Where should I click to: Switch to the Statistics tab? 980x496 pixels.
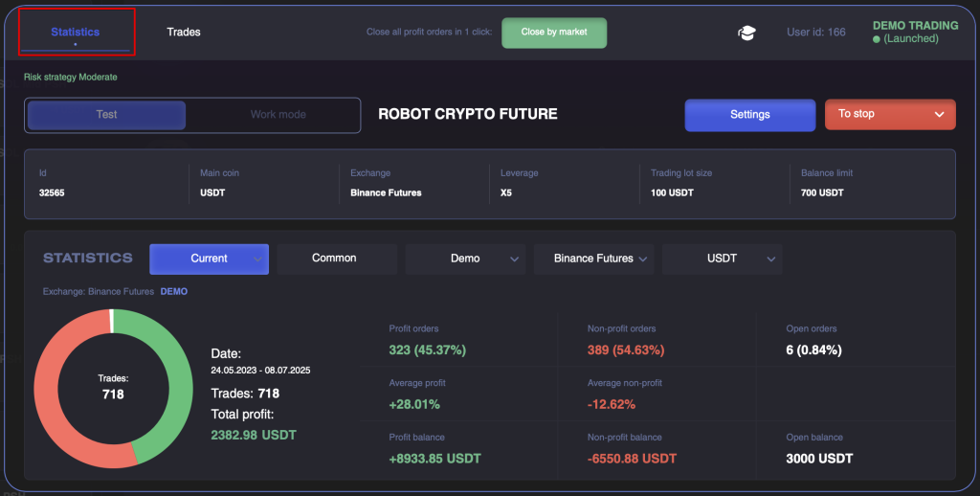tap(76, 32)
